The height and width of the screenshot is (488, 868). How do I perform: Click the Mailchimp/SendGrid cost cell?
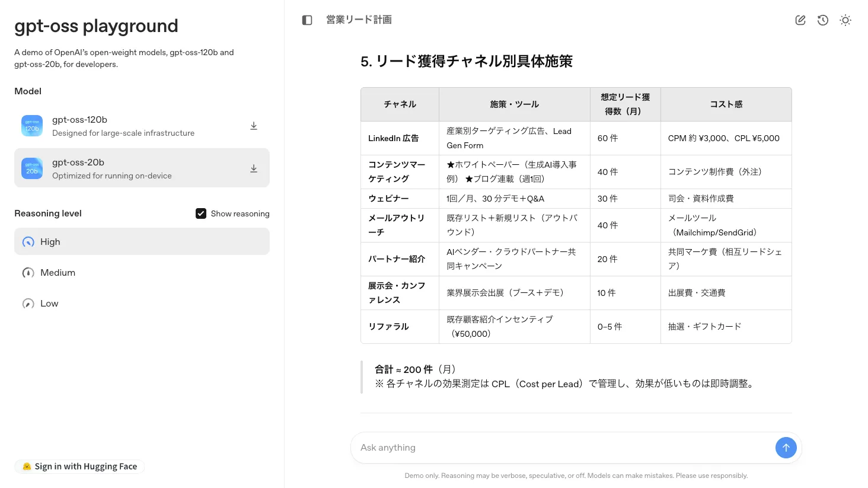tap(726, 225)
